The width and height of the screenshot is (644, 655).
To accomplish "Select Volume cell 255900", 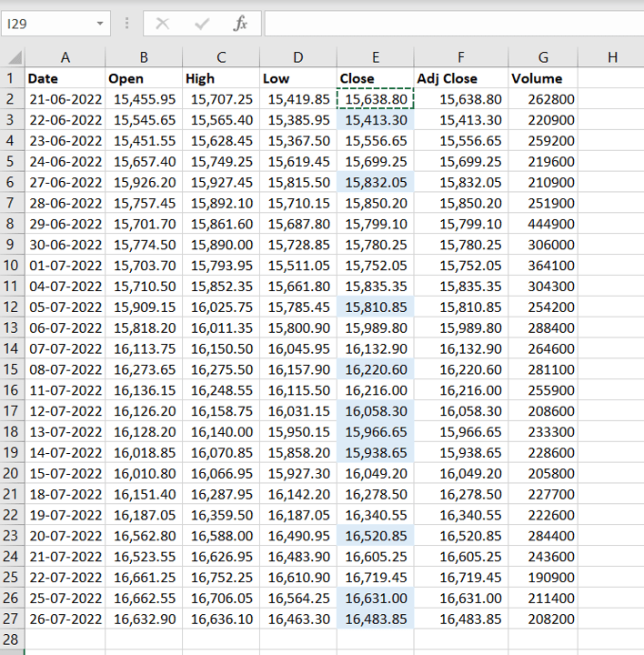I will coord(543,390).
